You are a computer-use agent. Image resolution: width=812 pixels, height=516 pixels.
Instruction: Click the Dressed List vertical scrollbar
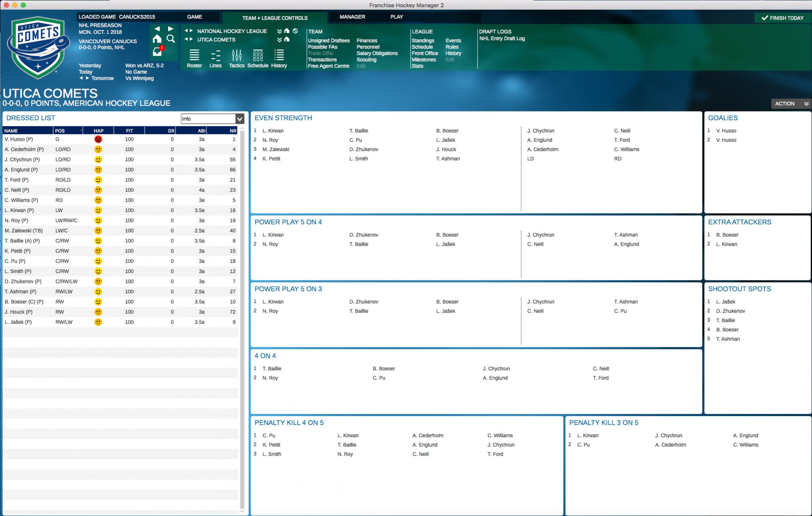[x=242, y=318]
